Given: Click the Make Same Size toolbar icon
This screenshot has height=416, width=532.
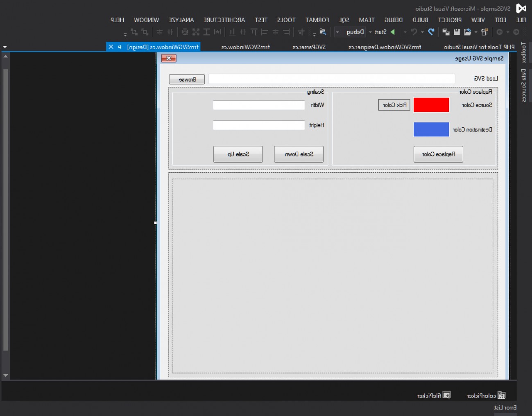Looking at the screenshot, I should point(196,32).
